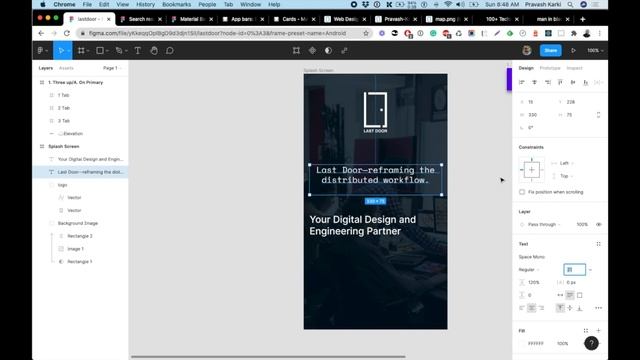Image resolution: width=640 pixels, height=360 pixels.
Task: Open type details three-dot menu
Action: click(598, 308)
